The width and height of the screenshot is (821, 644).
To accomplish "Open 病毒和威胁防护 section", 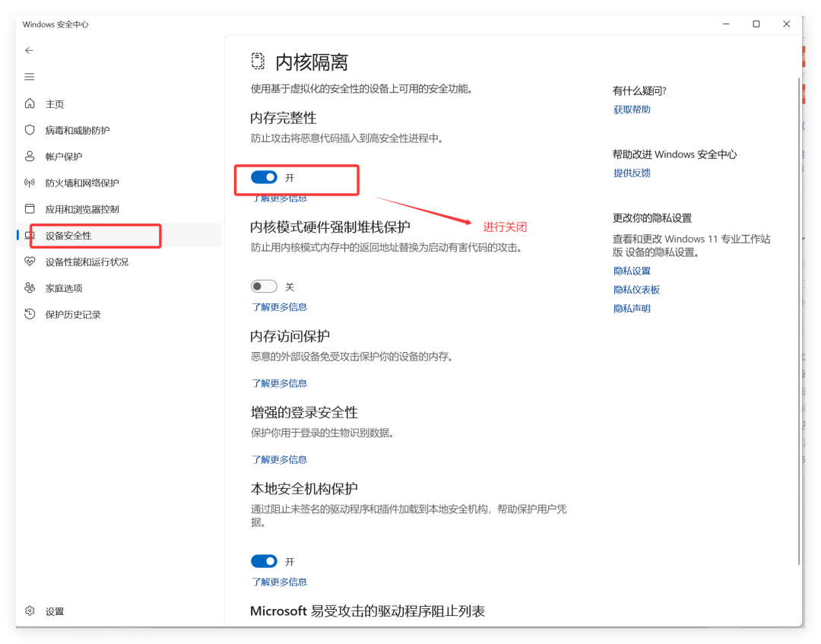I will (x=78, y=130).
